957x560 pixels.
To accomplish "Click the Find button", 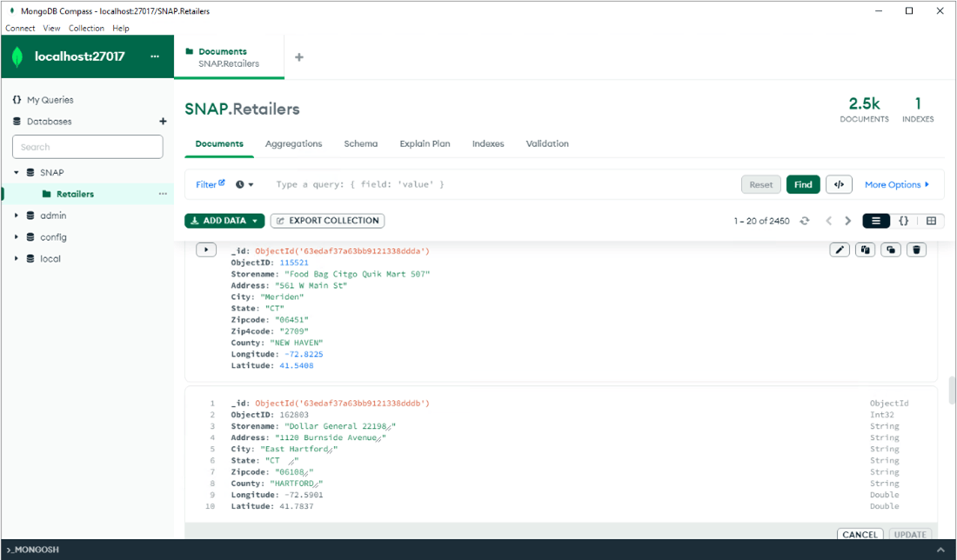I will [x=803, y=184].
